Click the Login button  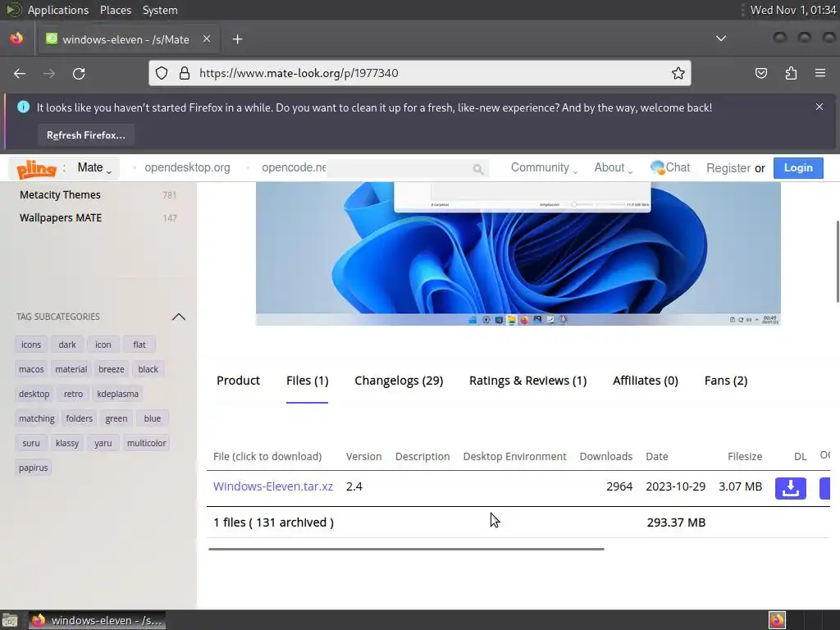point(798,167)
